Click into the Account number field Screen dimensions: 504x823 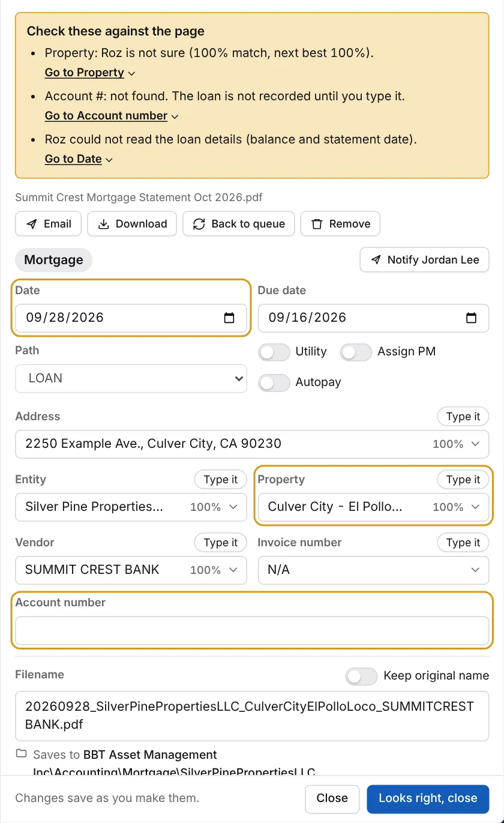(252, 631)
